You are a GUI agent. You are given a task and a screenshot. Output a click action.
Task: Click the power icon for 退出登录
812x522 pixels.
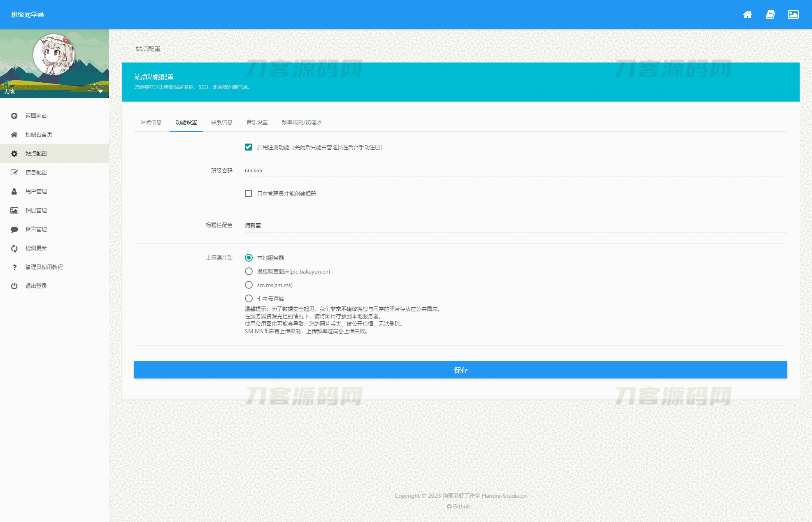pyautogui.click(x=14, y=286)
